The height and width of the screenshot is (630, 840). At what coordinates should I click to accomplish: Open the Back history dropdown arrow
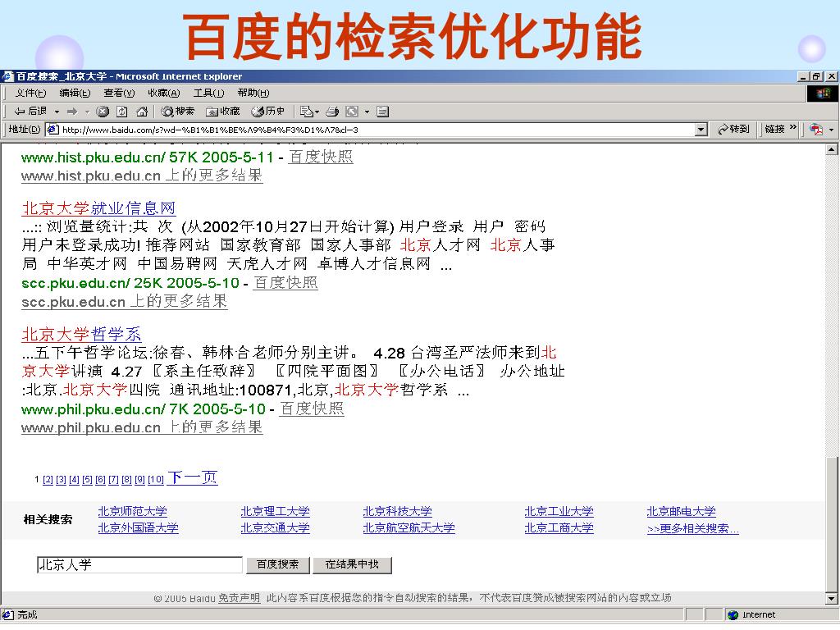point(57,112)
